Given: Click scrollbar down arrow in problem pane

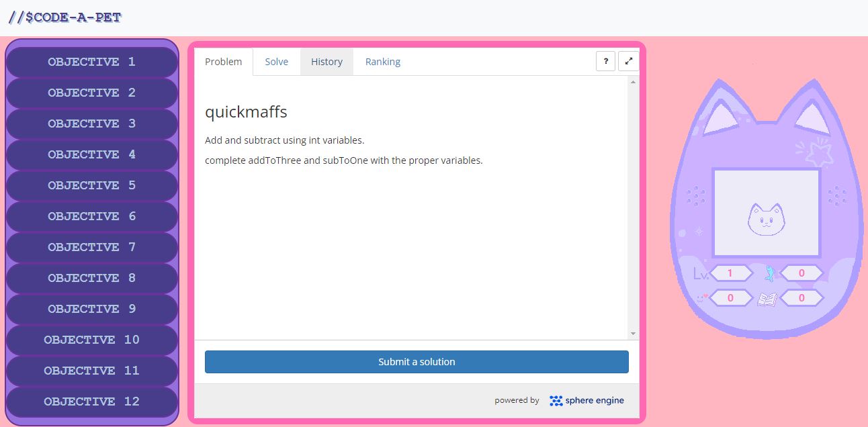Looking at the screenshot, I should [x=633, y=334].
